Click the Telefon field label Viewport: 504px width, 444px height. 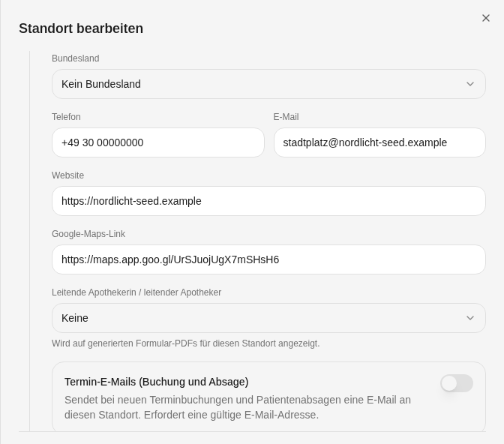(66, 117)
